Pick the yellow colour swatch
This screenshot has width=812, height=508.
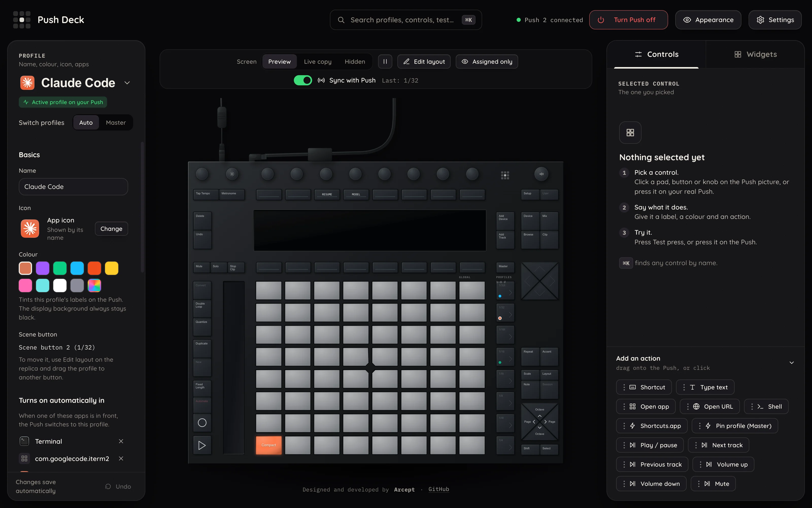(x=111, y=268)
